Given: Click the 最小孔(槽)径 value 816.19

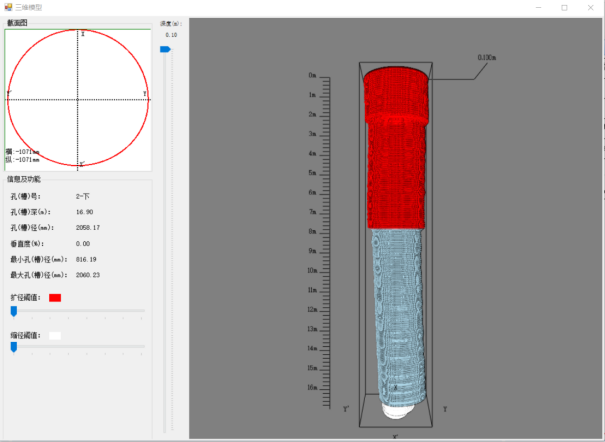Looking at the screenshot, I should coord(89,259).
